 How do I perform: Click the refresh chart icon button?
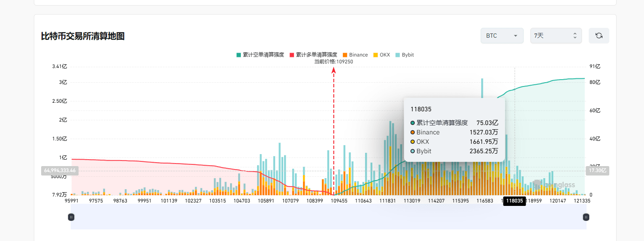599,36
